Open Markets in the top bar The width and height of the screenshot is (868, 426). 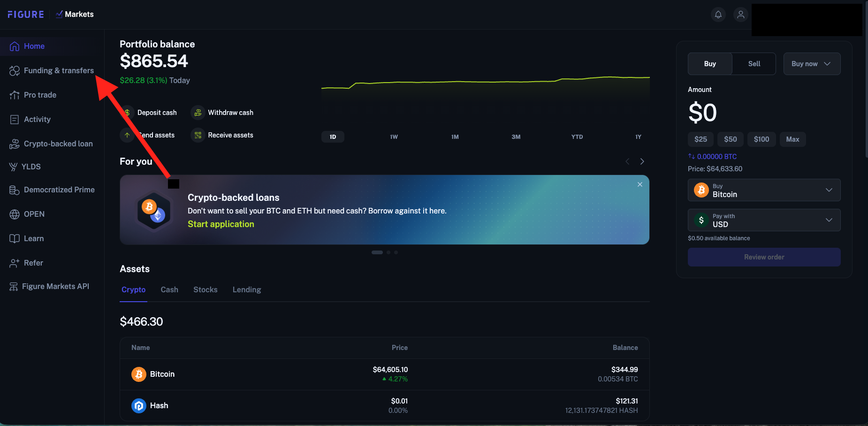[75, 15]
